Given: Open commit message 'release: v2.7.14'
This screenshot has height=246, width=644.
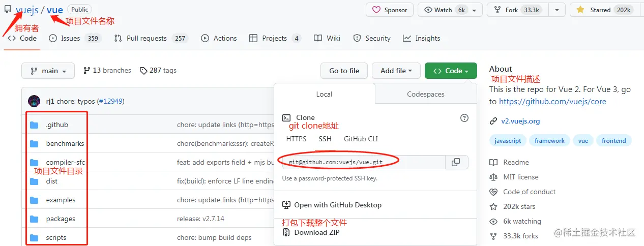Looking at the screenshot, I should pos(200,219).
